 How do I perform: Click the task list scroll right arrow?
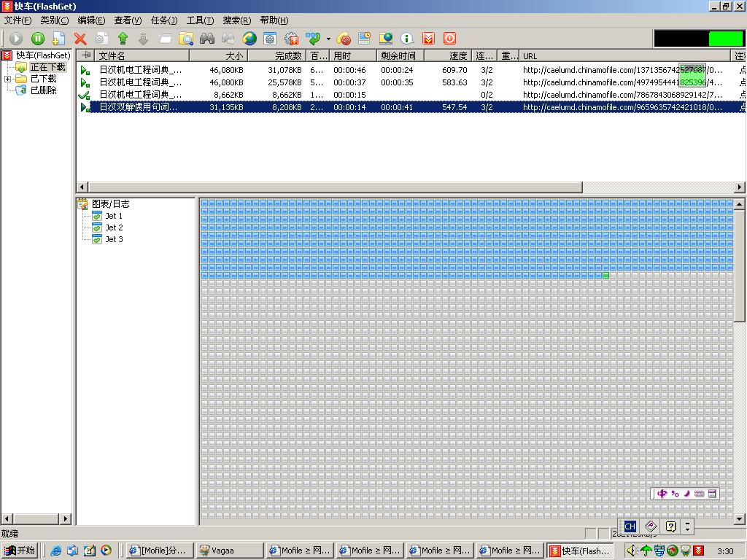coord(740,187)
